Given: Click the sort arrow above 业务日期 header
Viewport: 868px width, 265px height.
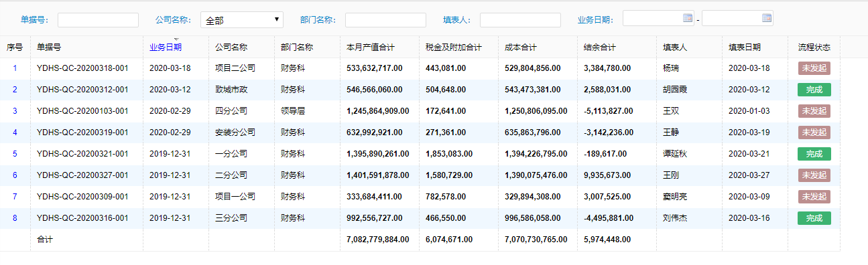Looking at the screenshot, I should click(176, 39).
